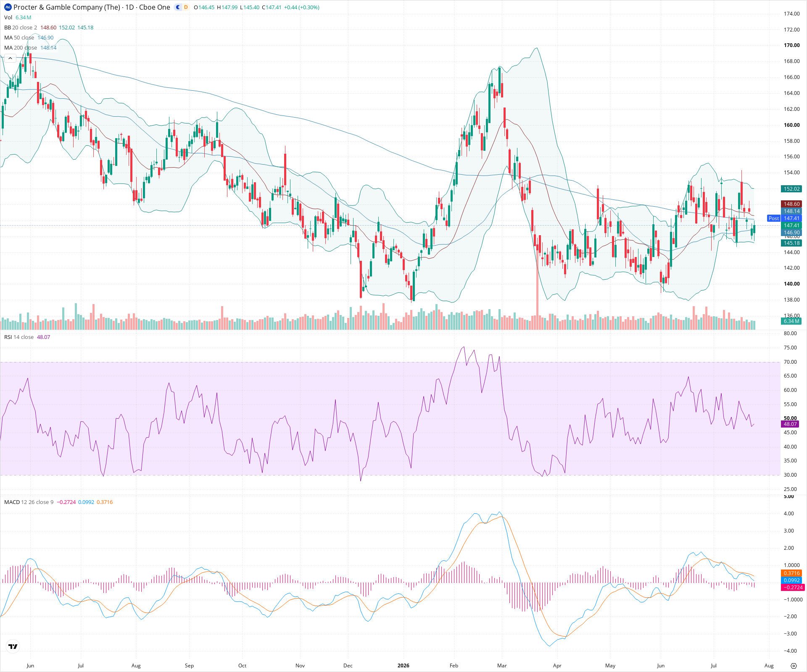Select the MA 50 close indicator legend
The image size is (807, 672).
tap(19, 37)
